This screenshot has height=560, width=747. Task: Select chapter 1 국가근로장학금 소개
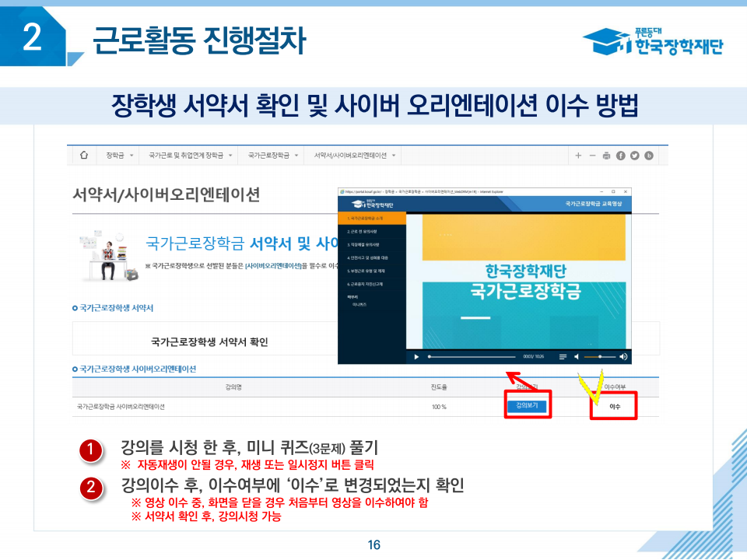[372, 218]
